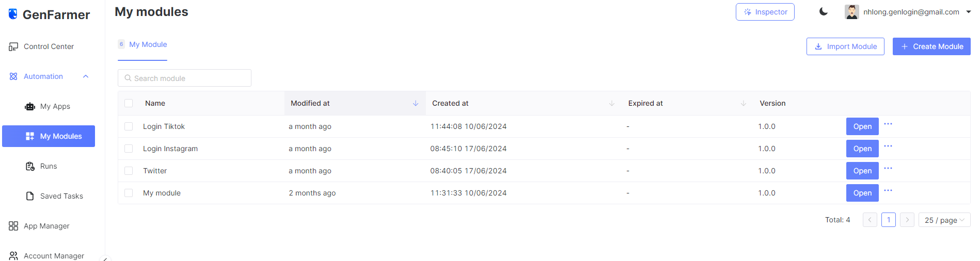Click the Import Module button
The height and width of the screenshot is (261, 980).
[x=845, y=46]
